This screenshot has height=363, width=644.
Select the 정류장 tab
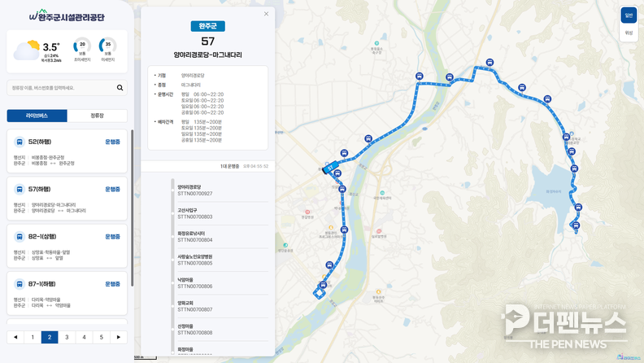point(97,116)
